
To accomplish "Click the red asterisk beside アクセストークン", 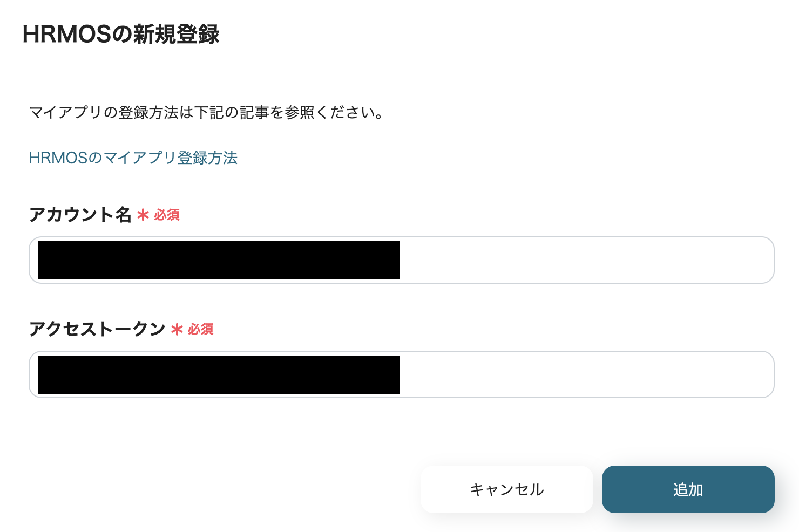I will point(177,330).
